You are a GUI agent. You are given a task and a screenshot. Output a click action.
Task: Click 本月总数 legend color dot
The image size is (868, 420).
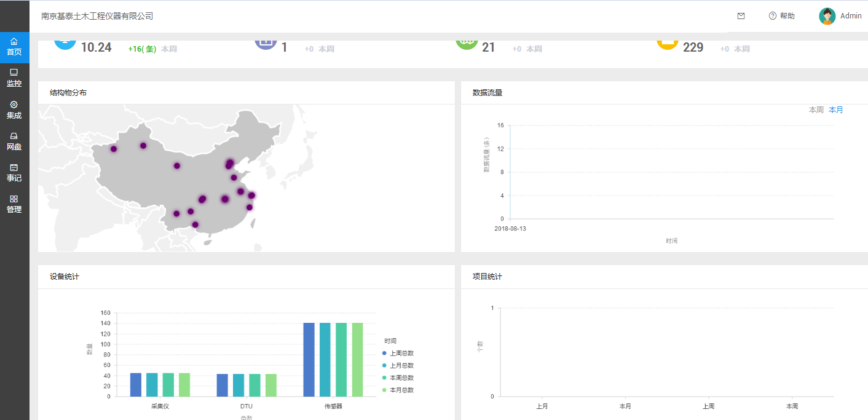click(x=384, y=390)
